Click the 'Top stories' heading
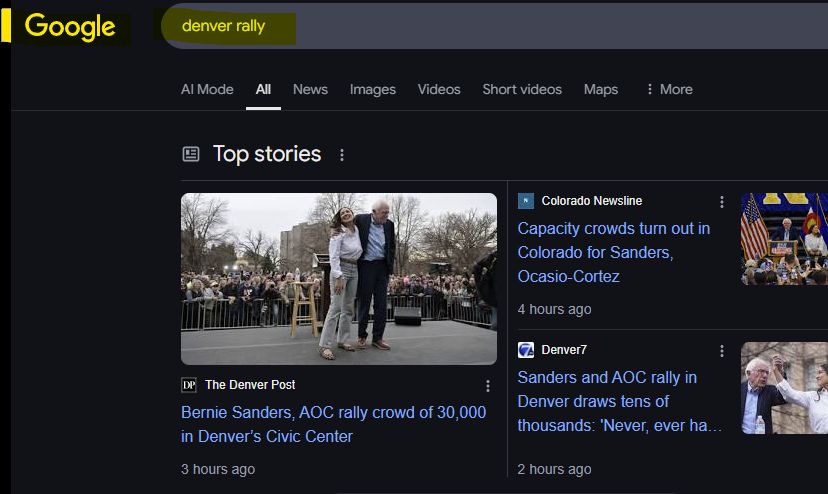 267,154
